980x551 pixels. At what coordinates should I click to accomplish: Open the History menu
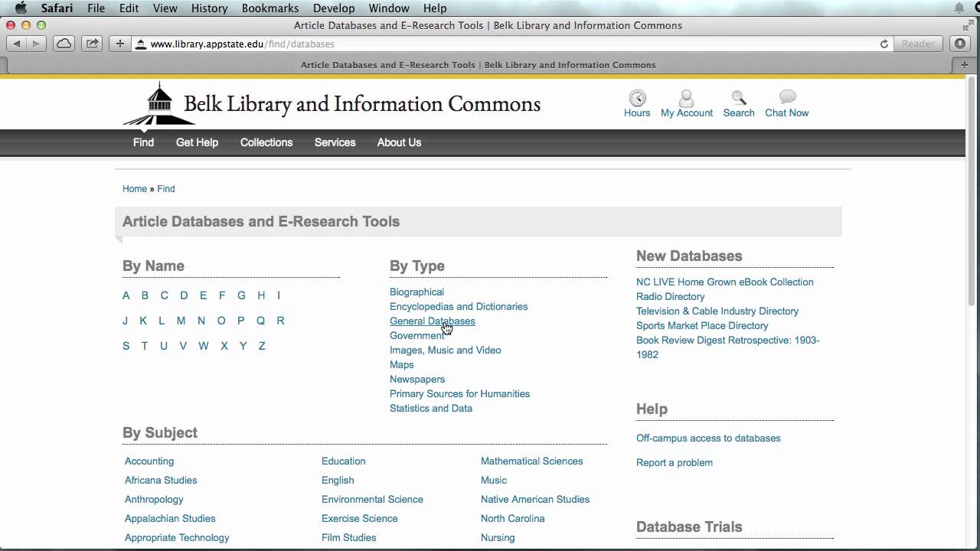[x=209, y=8]
